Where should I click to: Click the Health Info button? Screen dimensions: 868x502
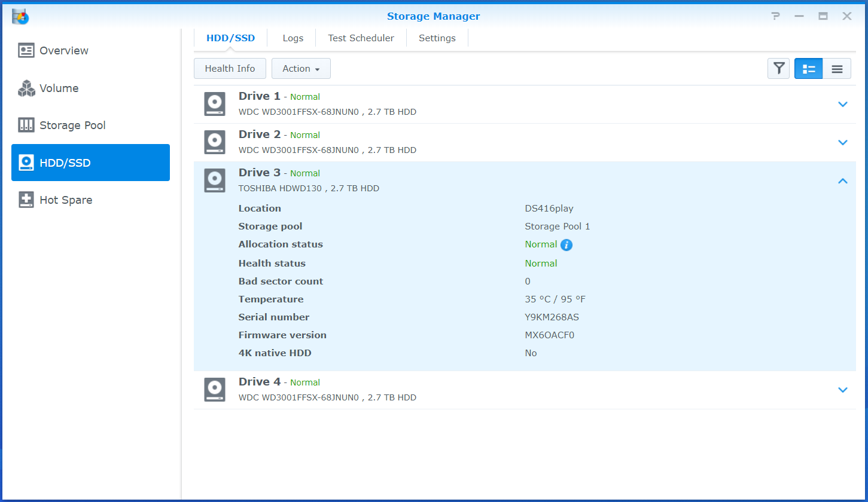[x=230, y=68]
